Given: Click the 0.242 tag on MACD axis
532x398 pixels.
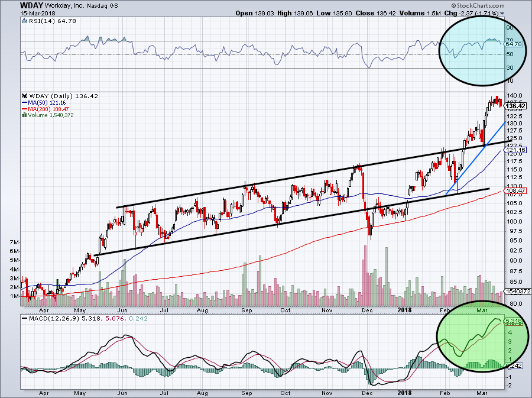Looking at the screenshot, I should 514,365.
